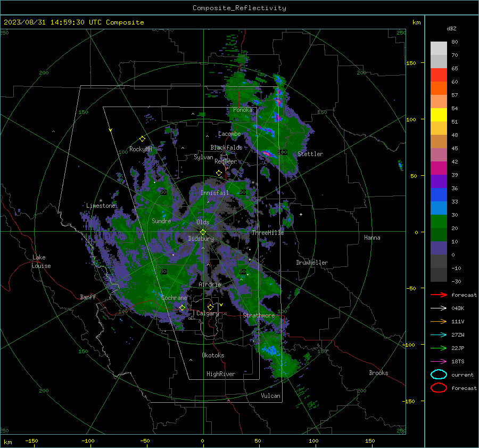
Task: Click the Sylvan map label
Action: click(x=203, y=157)
